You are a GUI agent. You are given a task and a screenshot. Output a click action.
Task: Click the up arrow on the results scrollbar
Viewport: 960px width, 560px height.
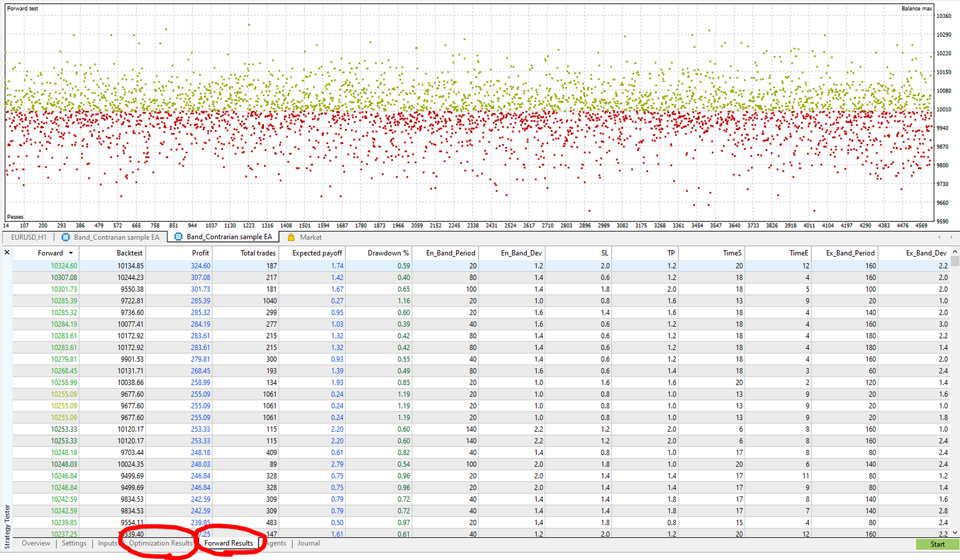pyautogui.click(x=955, y=252)
